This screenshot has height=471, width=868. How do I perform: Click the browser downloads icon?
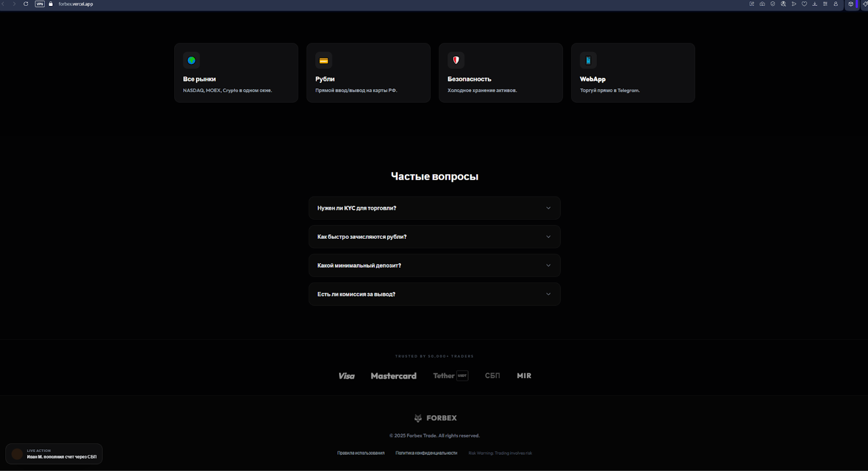[x=814, y=4]
